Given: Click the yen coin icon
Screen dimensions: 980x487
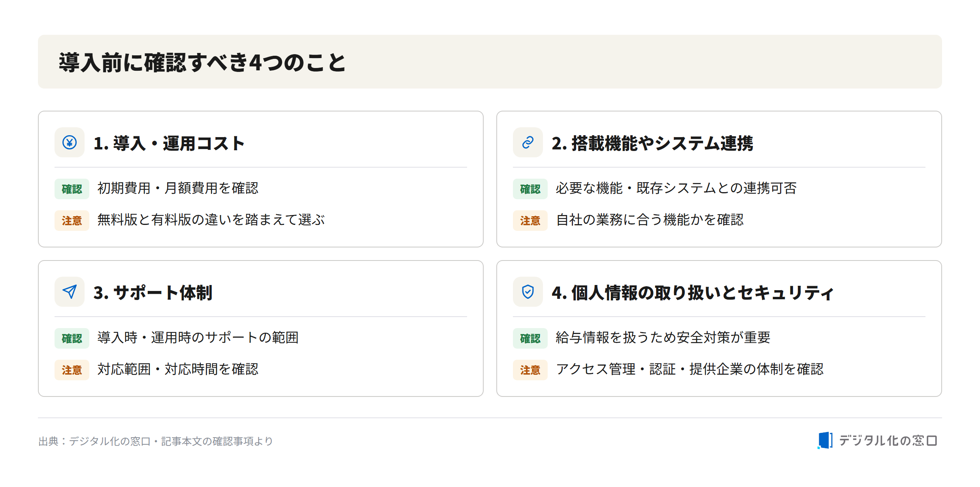Looking at the screenshot, I should tap(70, 142).
